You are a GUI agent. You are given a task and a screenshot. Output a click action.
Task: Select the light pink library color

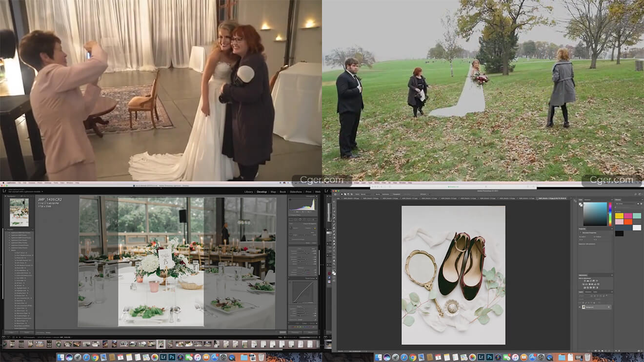coord(619,221)
